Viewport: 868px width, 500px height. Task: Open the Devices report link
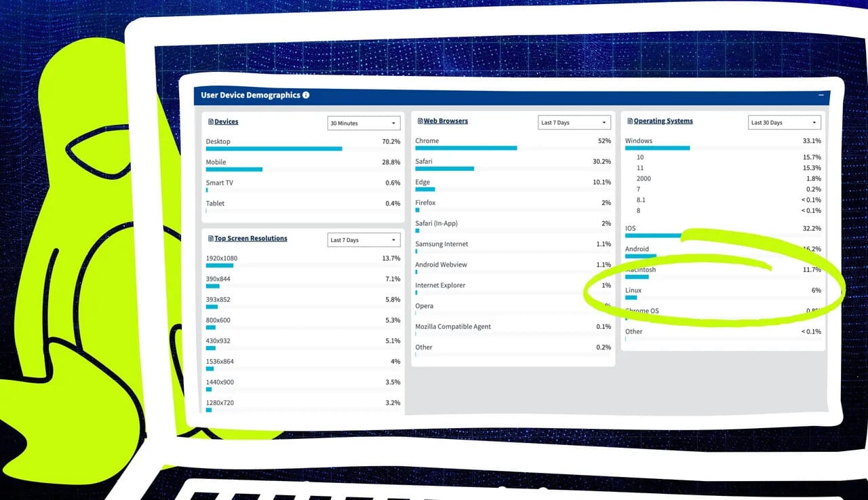pos(226,122)
